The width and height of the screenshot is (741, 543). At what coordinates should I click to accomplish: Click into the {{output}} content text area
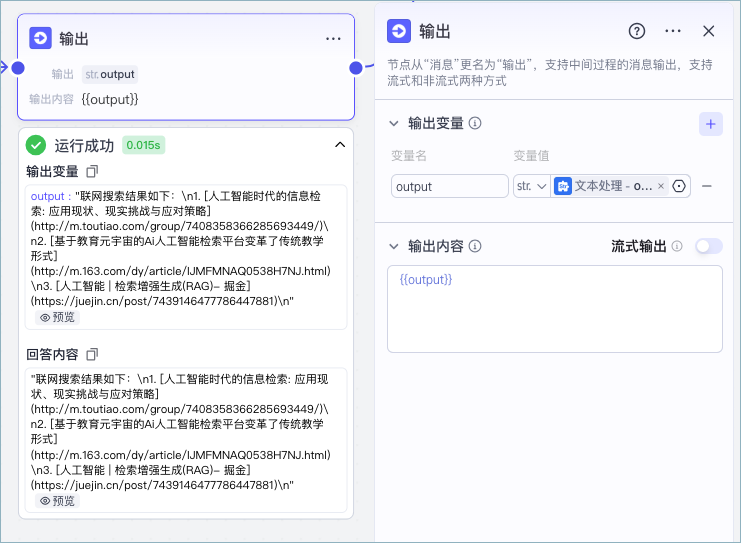[x=555, y=309]
